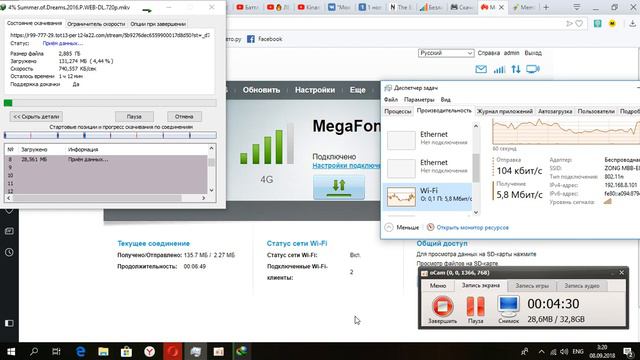Open Task Manager Вид menu
The image size is (640, 360).
pyautogui.click(x=445, y=100)
